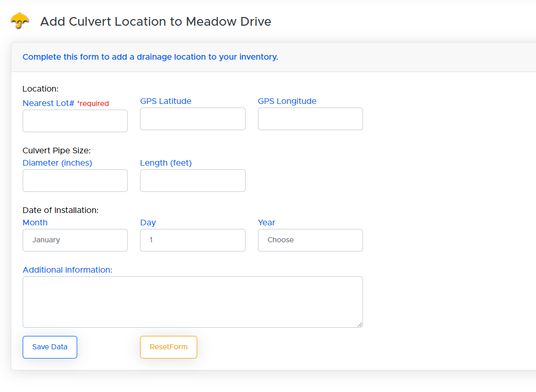Open the Month dropdown showing January

(x=75, y=240)
